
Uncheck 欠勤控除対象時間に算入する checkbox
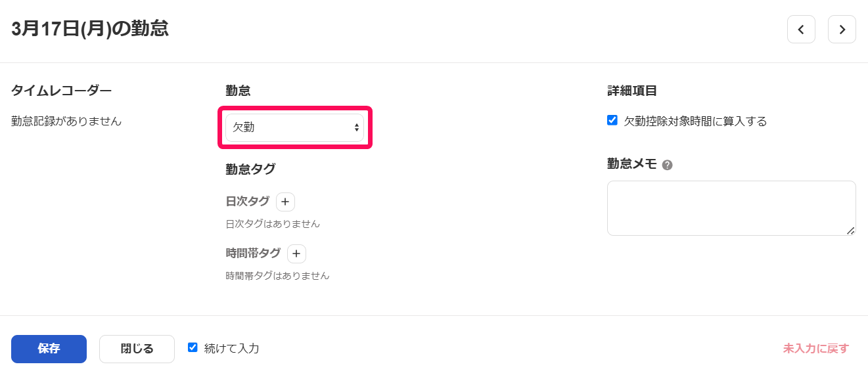[x=612, y=120]
